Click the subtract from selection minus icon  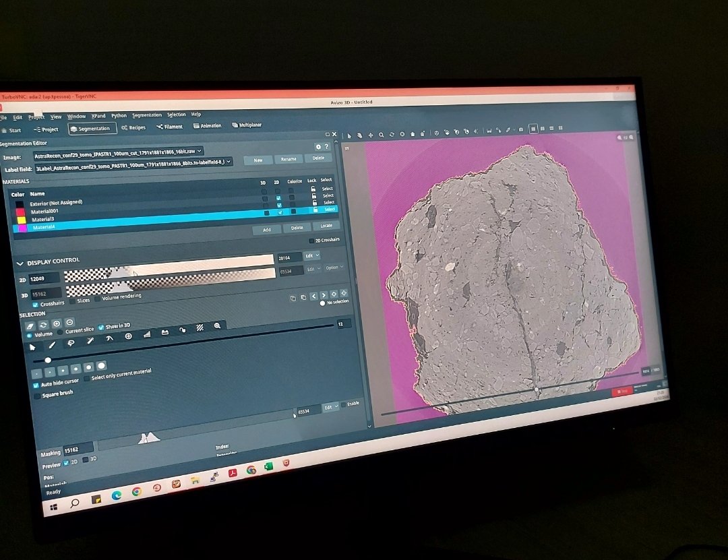tap(69, 322)
